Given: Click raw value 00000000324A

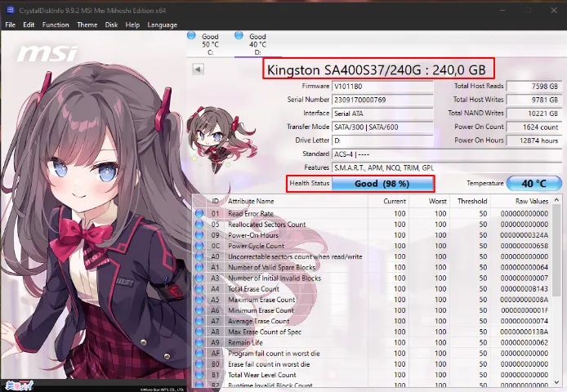Looking at the screenshot, I should click(x=525, y=235).
